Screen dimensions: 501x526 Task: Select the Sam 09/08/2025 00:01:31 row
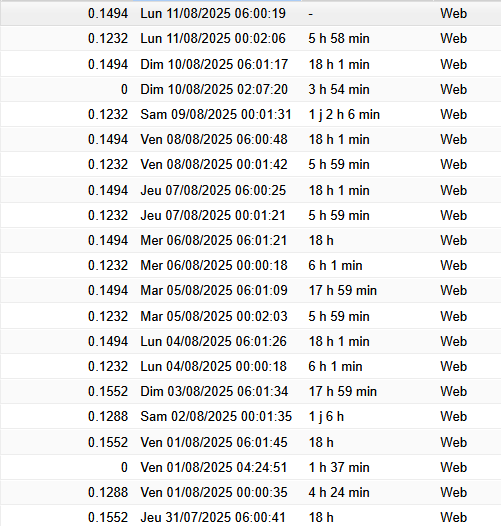[x=250, y=114]
